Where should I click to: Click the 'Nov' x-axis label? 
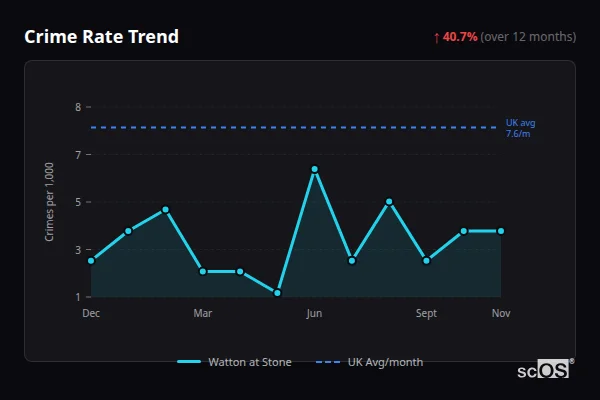501,313
